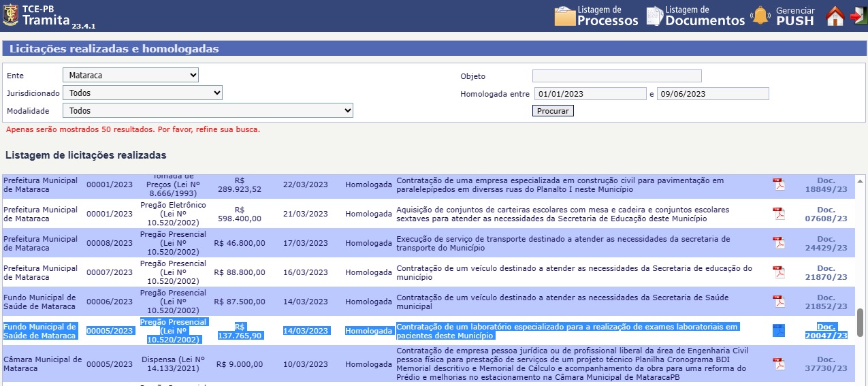This screenshot has width=868, height=386.
Task: Go to home via house icon
Action: point(835,16)
